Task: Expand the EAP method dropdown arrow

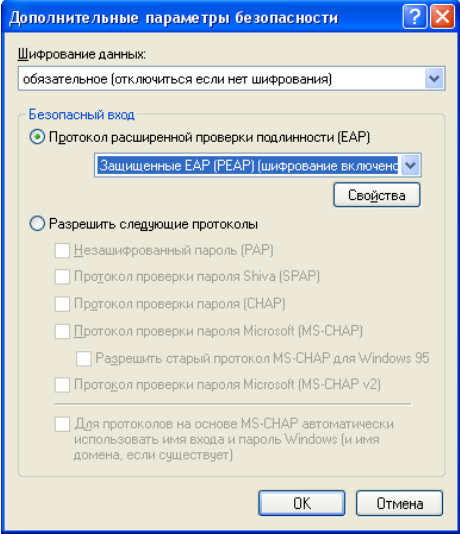Action: tap(410, 166)
